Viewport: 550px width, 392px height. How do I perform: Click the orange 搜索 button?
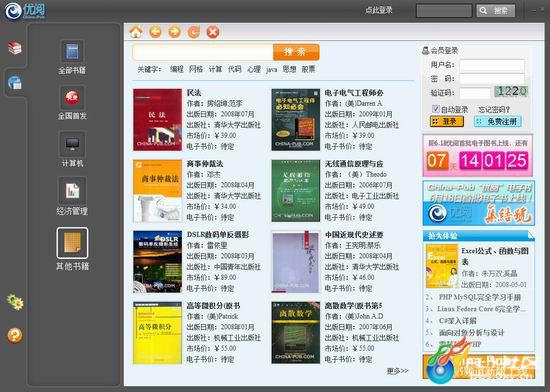(296, 52)
